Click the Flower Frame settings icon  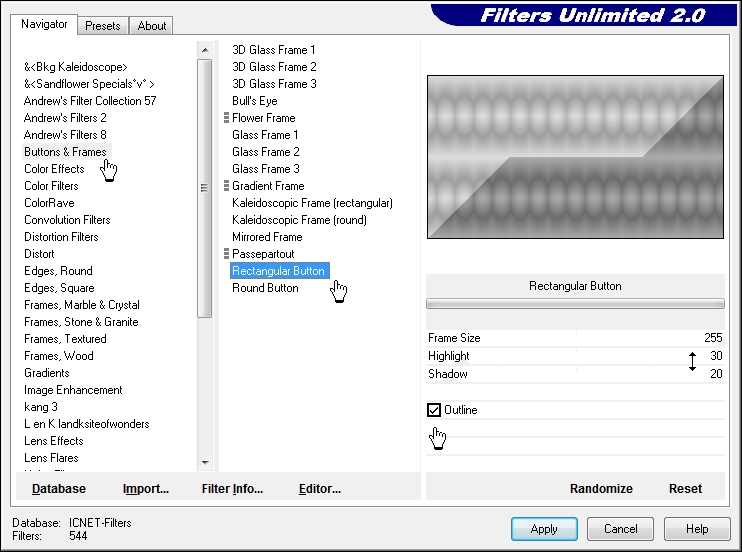(226, 118)
